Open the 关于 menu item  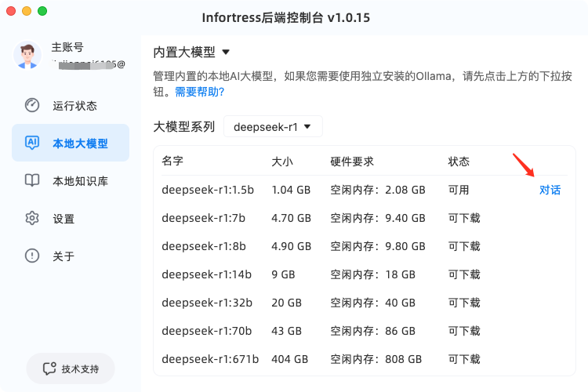tap(71, 256)
